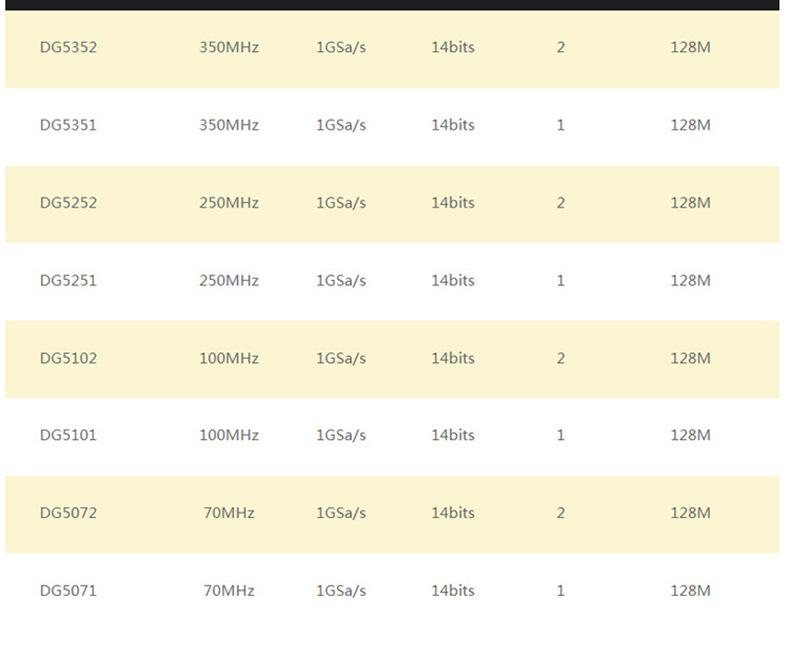This screenshot has width=790, height=645.
Task: Click 250MHz in the DG5251 row
Action: pyautogui.click(x=229, y=280)
